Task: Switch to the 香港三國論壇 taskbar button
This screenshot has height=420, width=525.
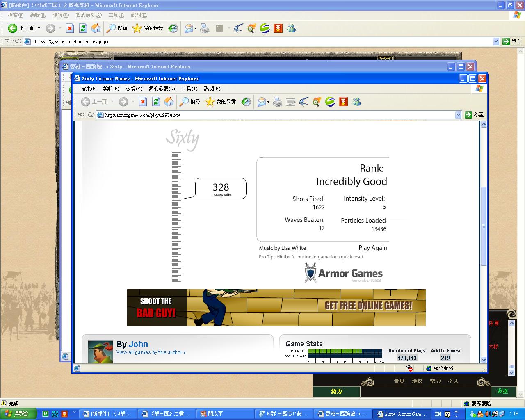Action: 343,414
